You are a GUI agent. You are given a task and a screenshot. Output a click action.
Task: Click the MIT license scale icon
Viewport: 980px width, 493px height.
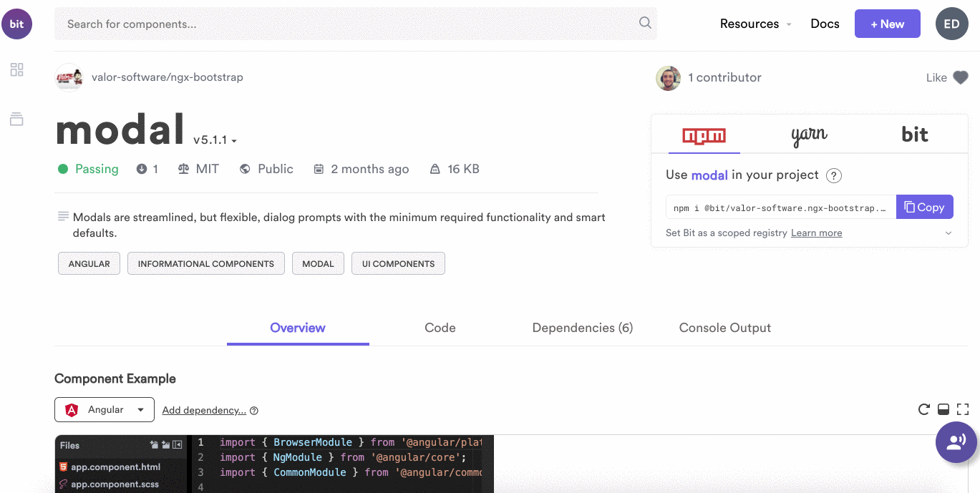click(183, 169)
